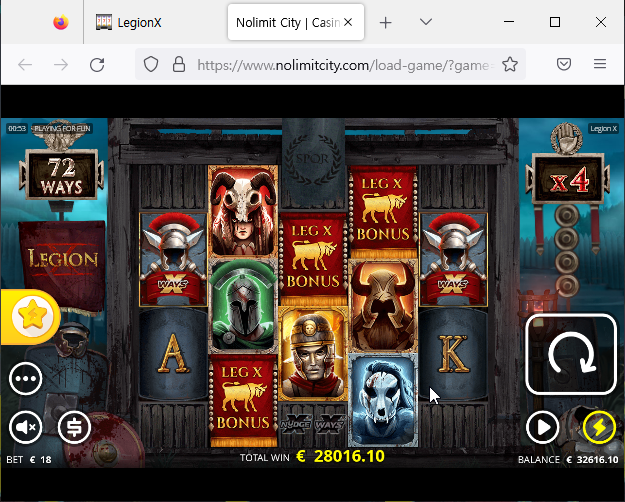625x502 pixels.
Task: Open Firefox hamburger application menu
Action: (x=599, y=64)
